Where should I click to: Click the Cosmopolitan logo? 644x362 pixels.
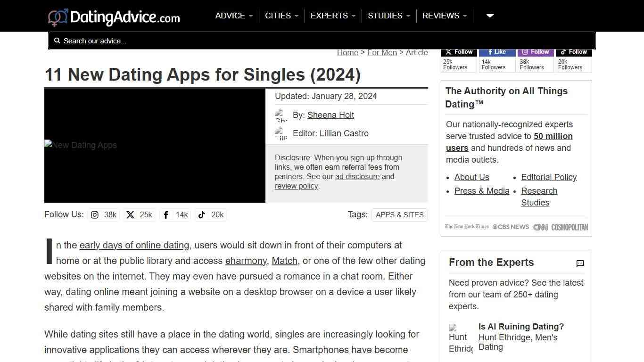pos(570,227)
